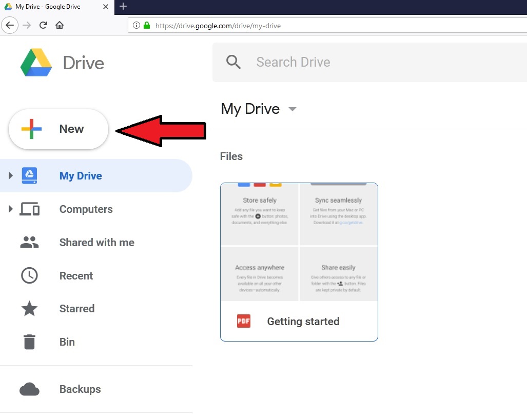This screenshot has height=420, width=527.
Task: Click the magnifying glass search icon
Action: [233, 62]
